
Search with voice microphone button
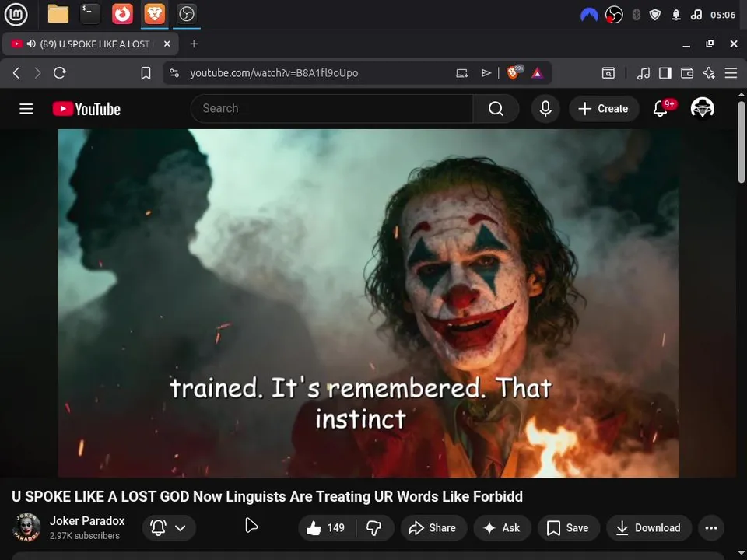pos(545,109)
